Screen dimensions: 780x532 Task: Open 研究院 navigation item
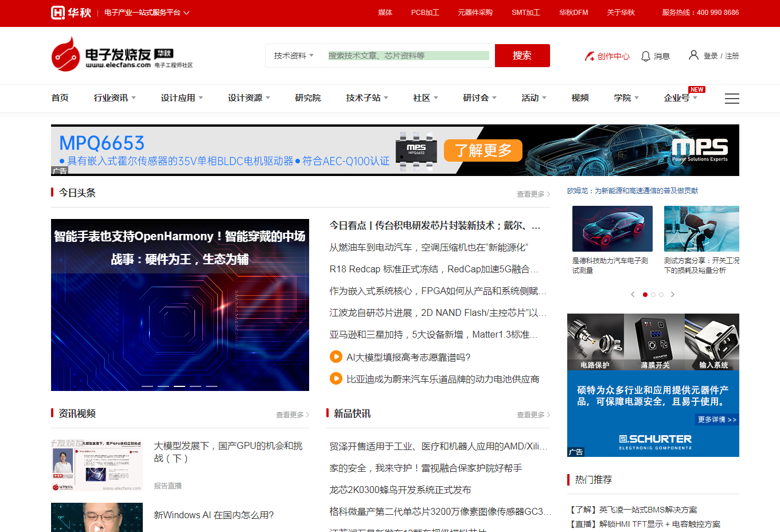308,98
